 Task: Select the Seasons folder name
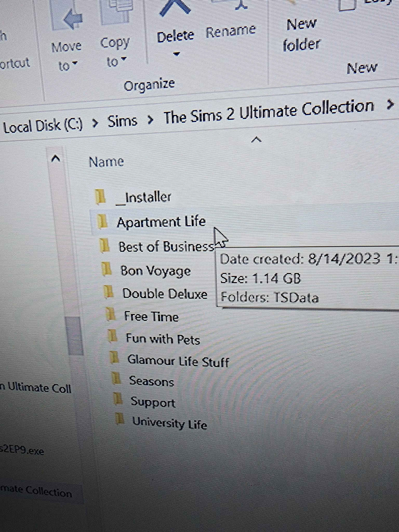[151, 381]
